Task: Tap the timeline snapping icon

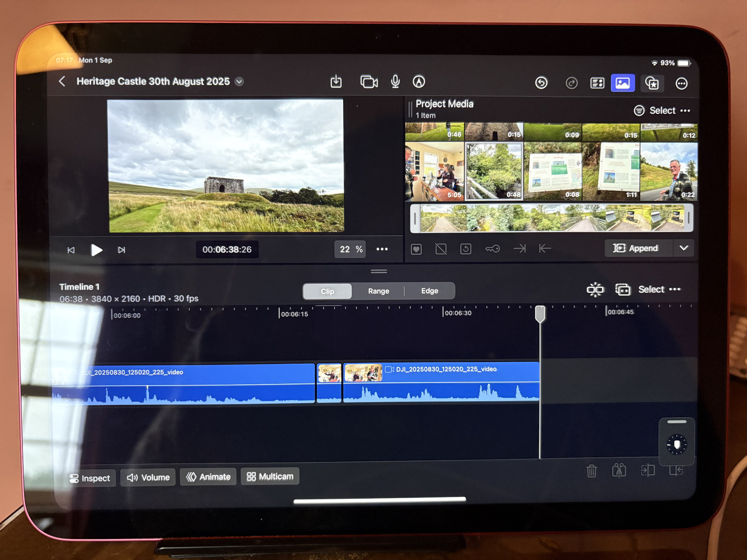Action: [x=595, y=290]
